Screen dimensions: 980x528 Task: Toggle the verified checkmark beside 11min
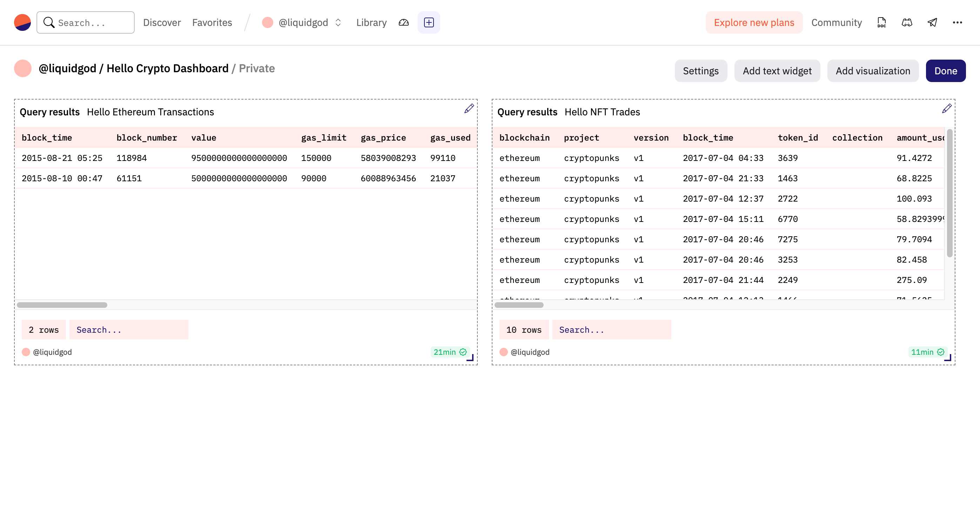[x=940, y=352]
